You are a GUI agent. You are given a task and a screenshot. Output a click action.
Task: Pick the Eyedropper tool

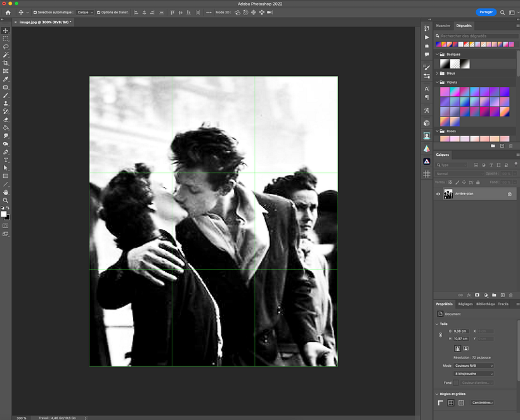tap(6, 79)
